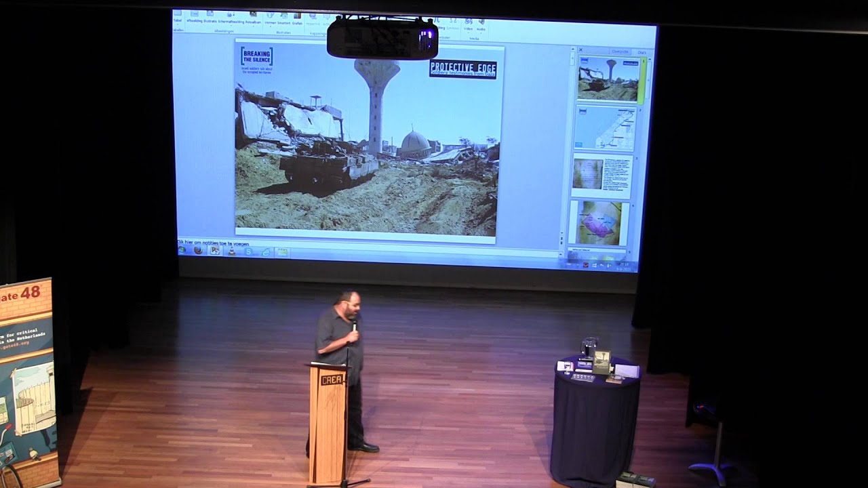
Task: Select slide 3 thumbnail with text document
Action: tap(602, 177)
